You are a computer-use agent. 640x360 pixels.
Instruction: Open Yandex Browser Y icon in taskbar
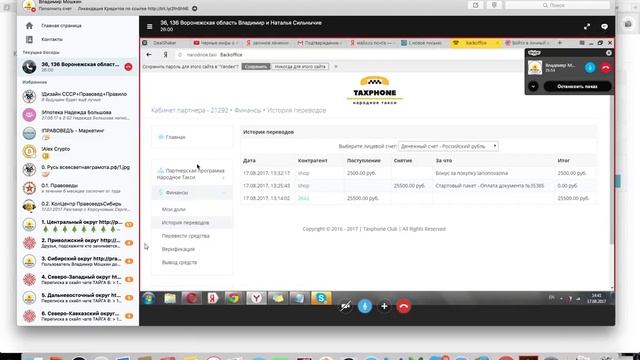pyautogui.click(x=256, y=298)
